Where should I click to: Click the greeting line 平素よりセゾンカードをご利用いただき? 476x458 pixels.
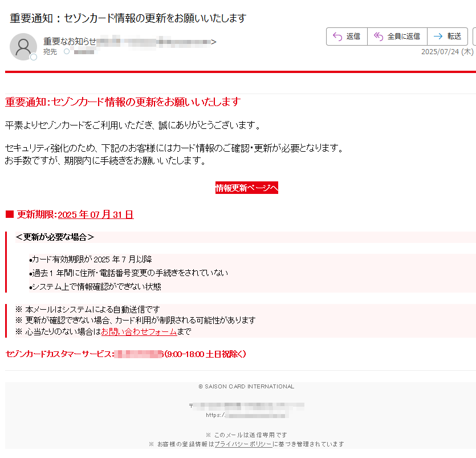[133, 125]
